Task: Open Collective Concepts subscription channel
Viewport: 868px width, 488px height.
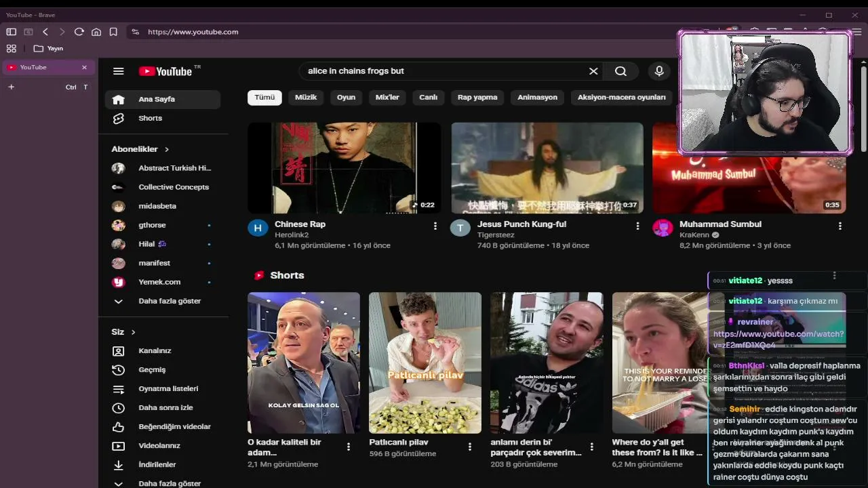Action: (x=163, y=187)
